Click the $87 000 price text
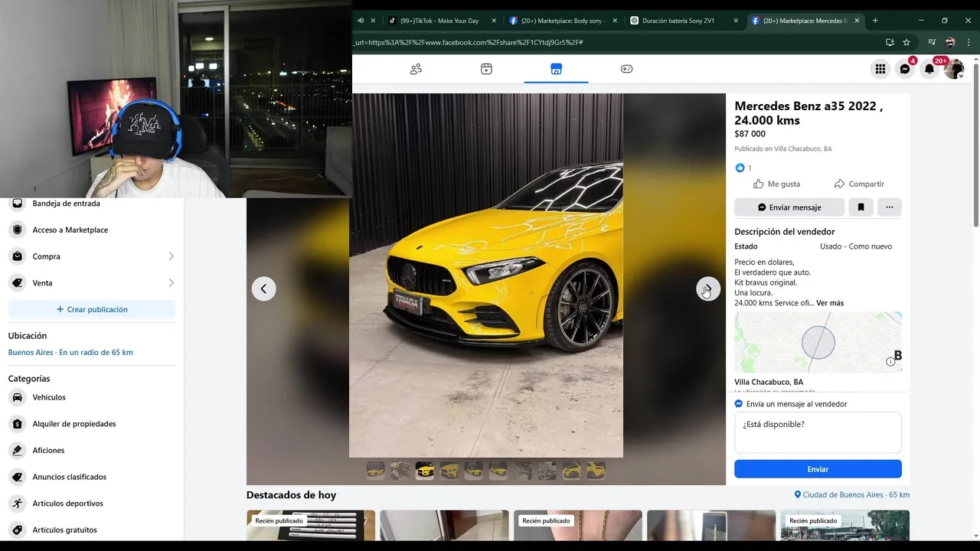980x551 pixels. coord(750,134)
